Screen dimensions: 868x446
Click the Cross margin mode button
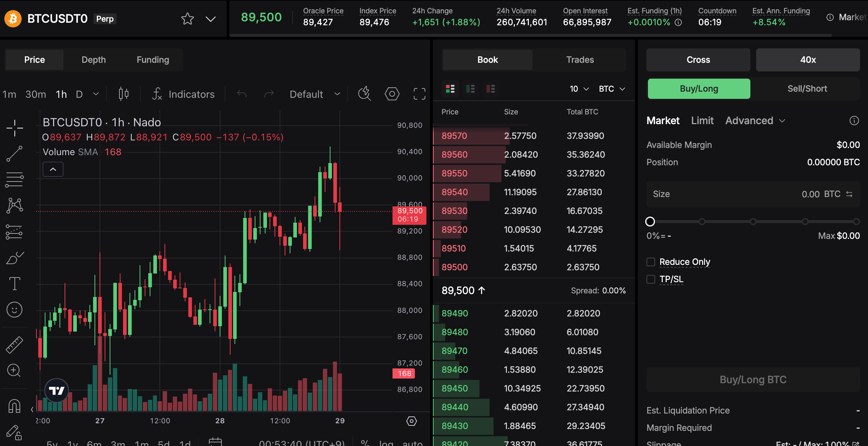coord(698,60)
